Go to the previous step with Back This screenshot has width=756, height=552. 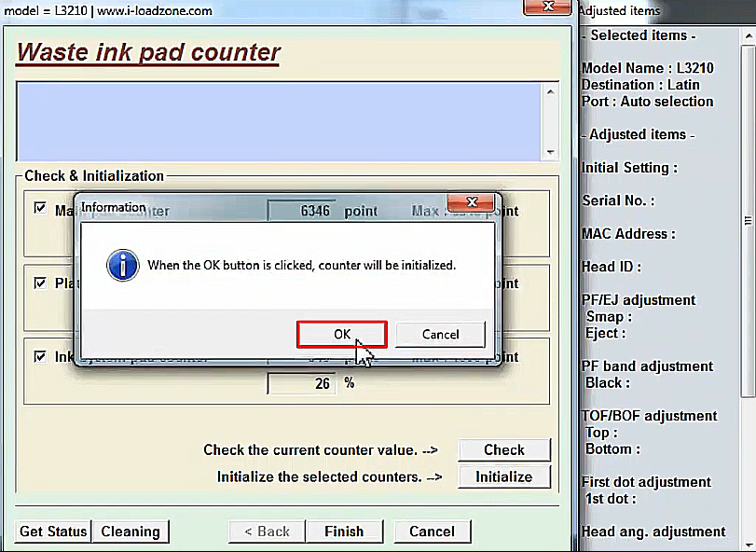coord(267,531)
